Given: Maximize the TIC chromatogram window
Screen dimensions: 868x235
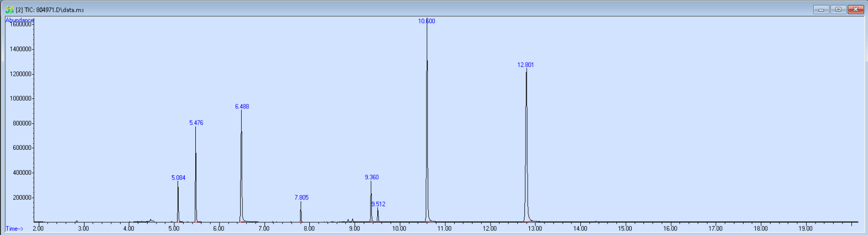Looking at the screenshot, I should point(839,9).
